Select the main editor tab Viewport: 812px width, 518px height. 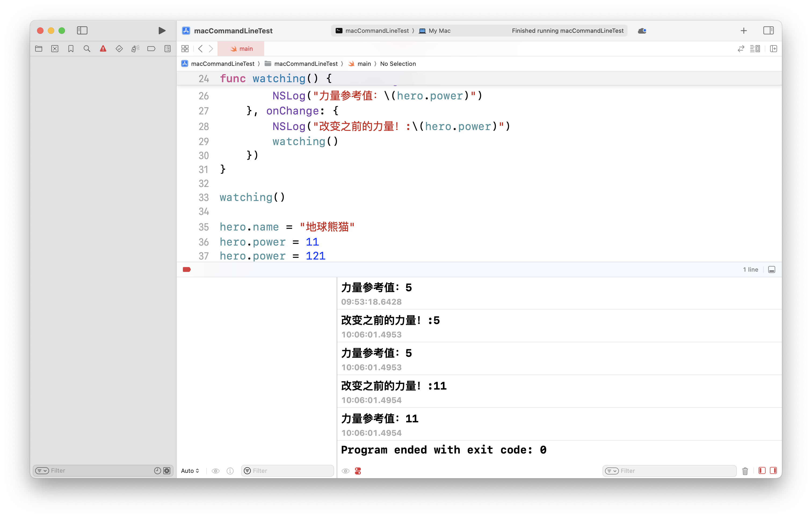pyautogui.click(x=241, y=49)
